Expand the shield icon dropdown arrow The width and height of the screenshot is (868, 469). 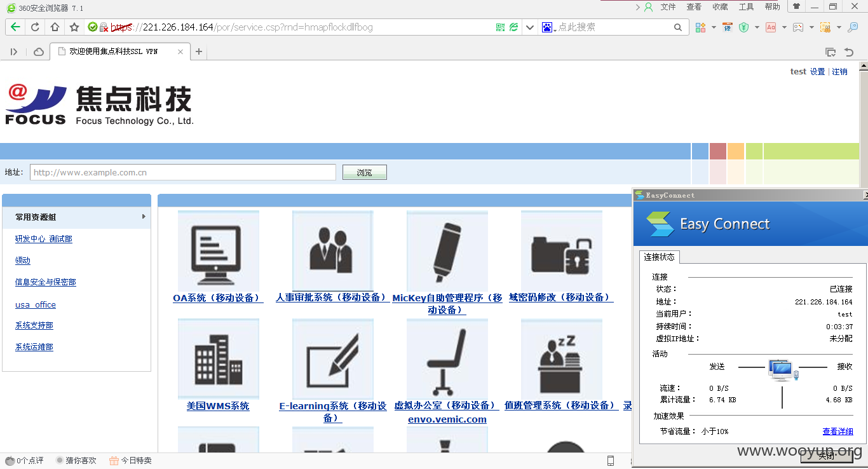(757, 27)
